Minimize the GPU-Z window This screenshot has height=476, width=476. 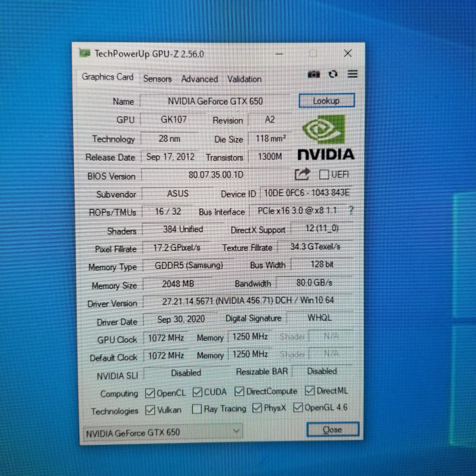(280, 54)
